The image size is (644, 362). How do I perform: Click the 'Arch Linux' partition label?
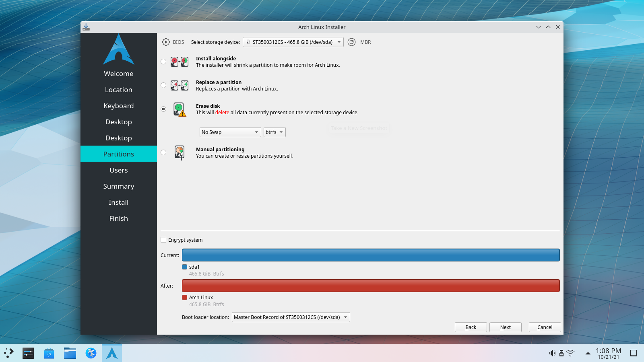point(201,298)
